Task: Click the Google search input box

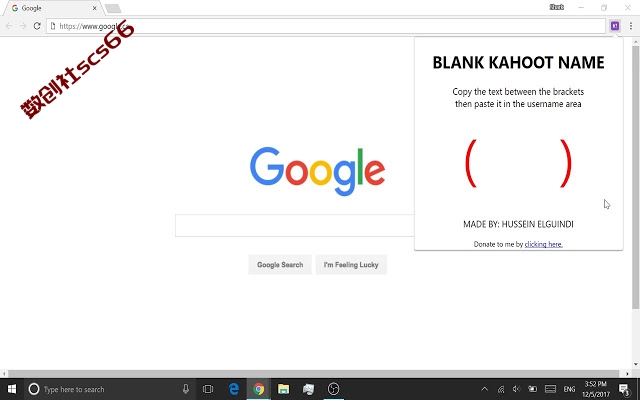Action: [x=295, y=225]
